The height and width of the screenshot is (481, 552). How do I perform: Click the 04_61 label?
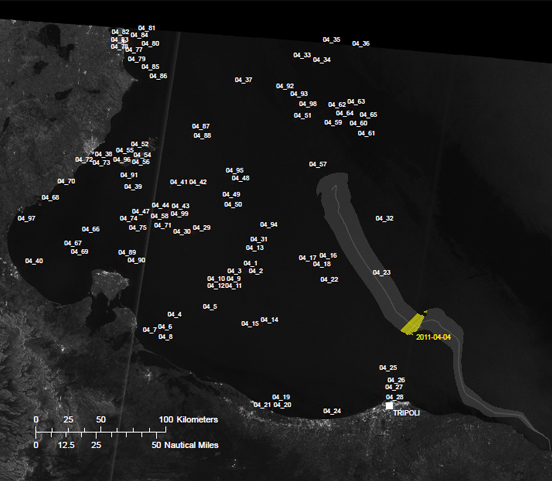point(366,133)
